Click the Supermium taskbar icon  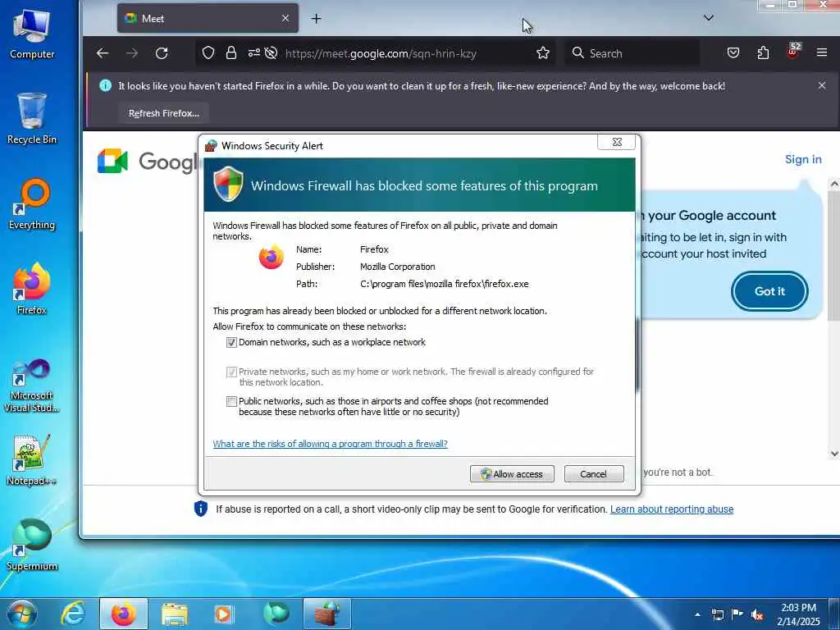coord(276,614)
